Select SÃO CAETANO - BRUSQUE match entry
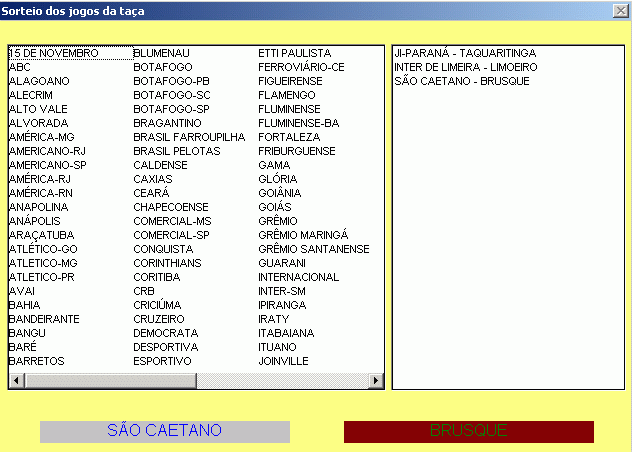632x452 pixels. (x=462, y=81)
